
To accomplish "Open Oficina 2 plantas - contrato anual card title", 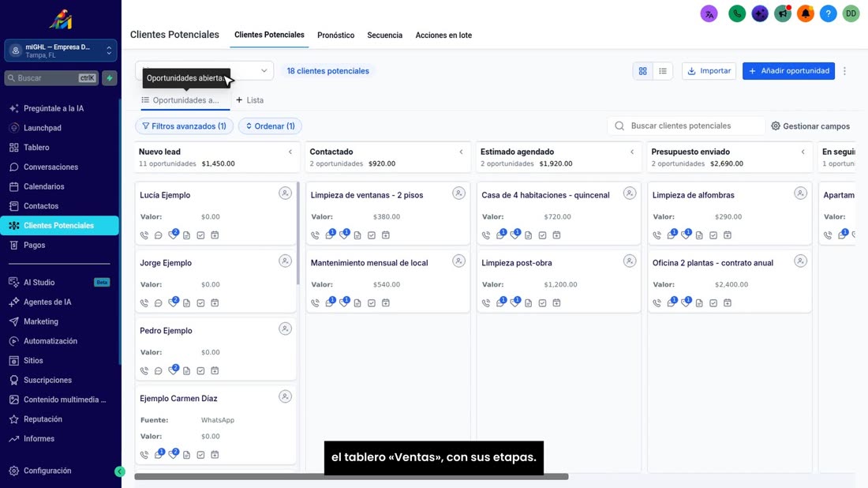I will [x=713, y=263].
